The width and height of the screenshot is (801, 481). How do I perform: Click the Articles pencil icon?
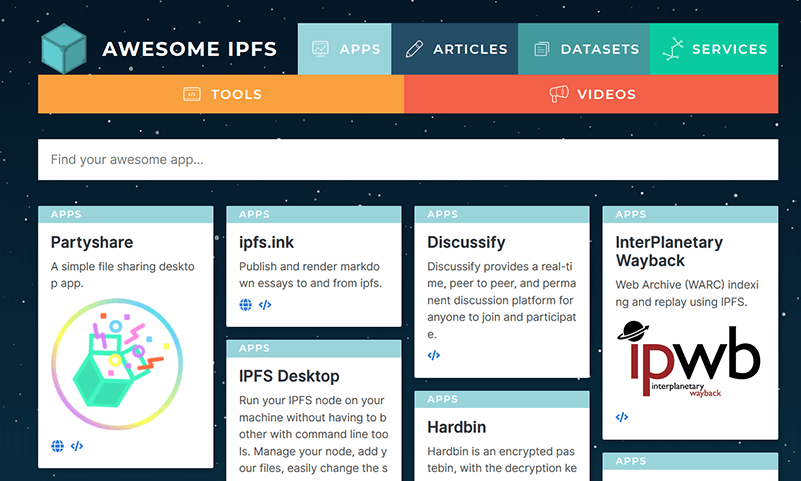point(414,49)
